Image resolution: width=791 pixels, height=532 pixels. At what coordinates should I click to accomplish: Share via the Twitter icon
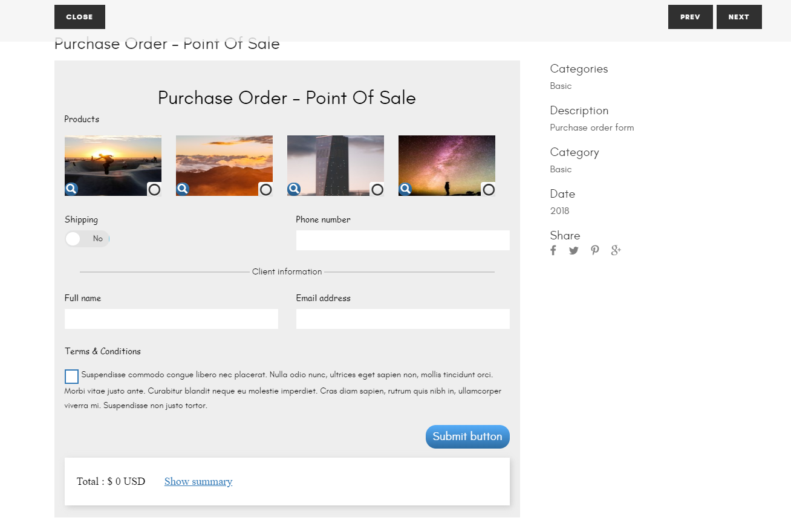pyautogui.click(x=573, y=250)
